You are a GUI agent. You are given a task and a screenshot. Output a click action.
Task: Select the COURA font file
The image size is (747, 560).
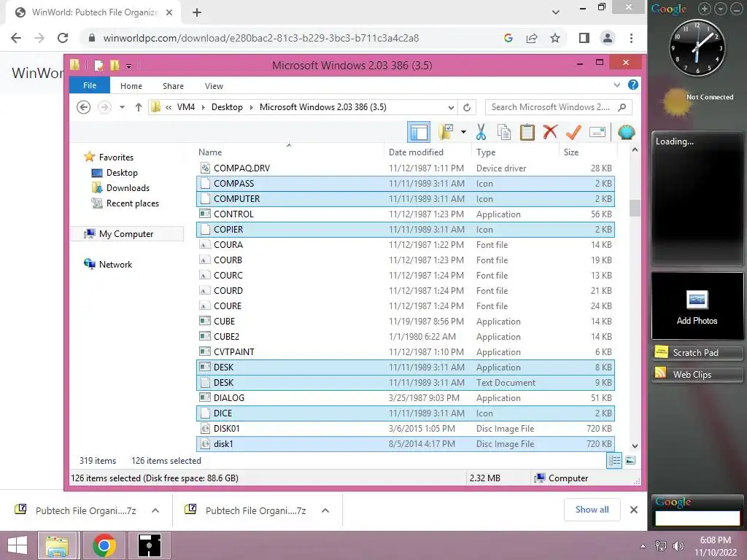tap(406, 245)
